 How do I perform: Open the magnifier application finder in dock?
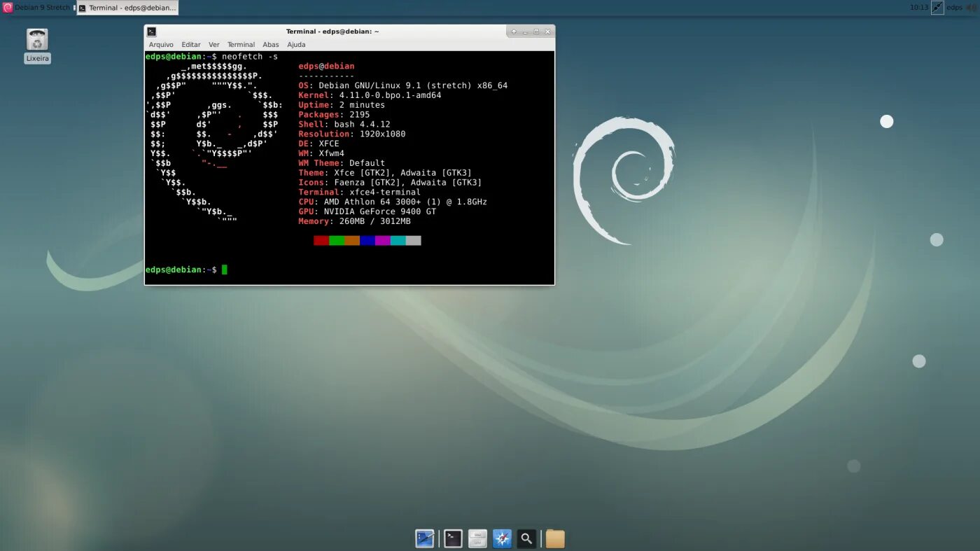pyautogui.click(x=526, y=538)
